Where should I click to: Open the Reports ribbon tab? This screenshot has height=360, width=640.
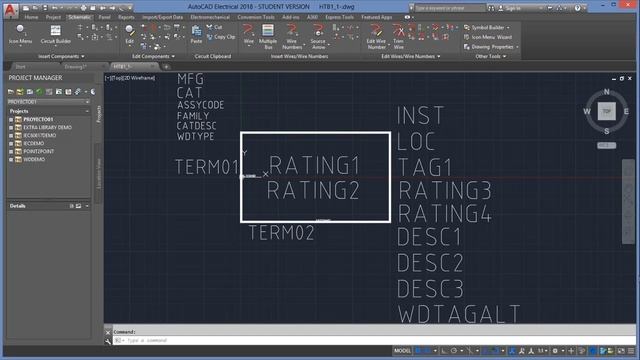point(126,17)
